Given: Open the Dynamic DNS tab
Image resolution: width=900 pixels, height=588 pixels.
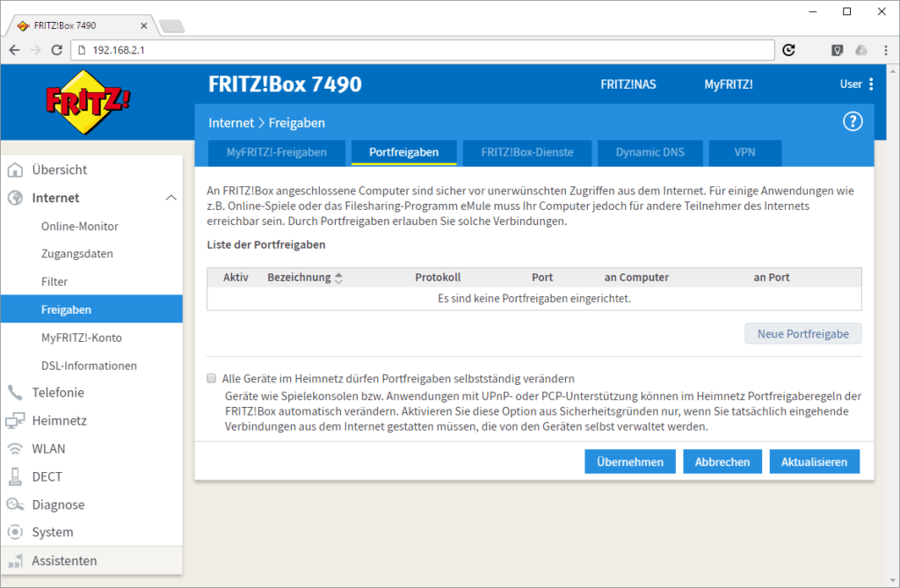Looking at the screenshot, I should tap(650, 153).
